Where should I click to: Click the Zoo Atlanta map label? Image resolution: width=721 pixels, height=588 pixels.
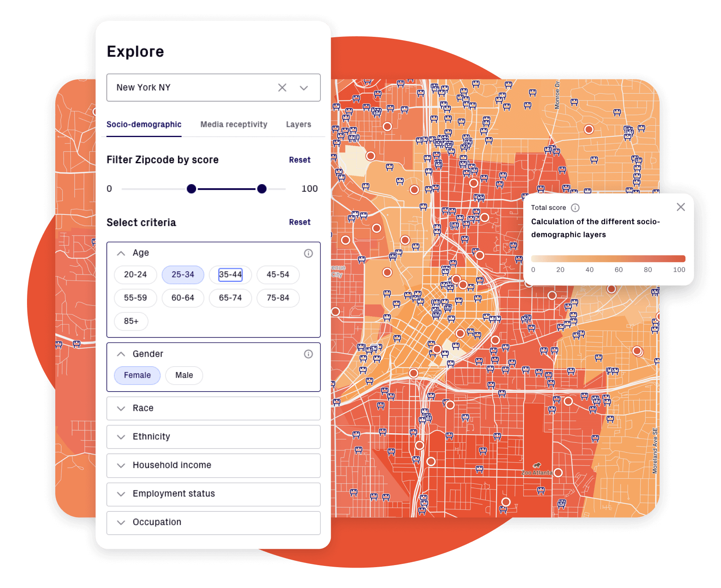coord(536,473)
